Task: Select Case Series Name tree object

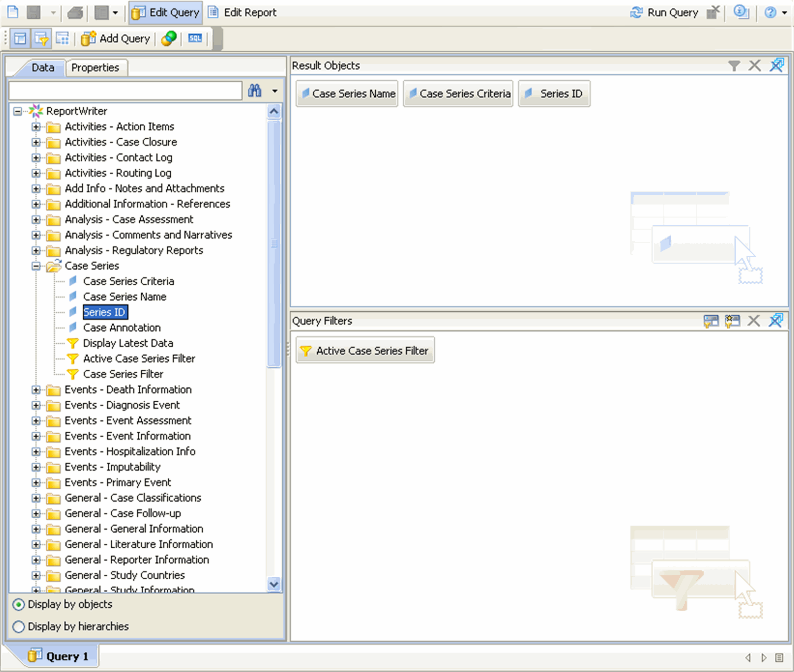Action: pos(125,297)
